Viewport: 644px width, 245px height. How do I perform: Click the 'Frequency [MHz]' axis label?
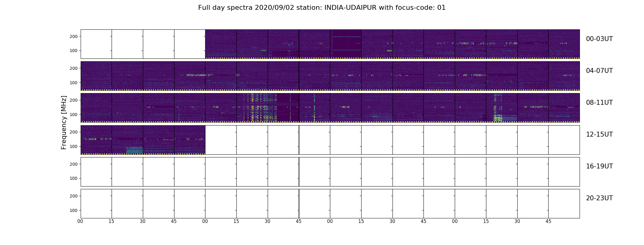click(64, 123)
